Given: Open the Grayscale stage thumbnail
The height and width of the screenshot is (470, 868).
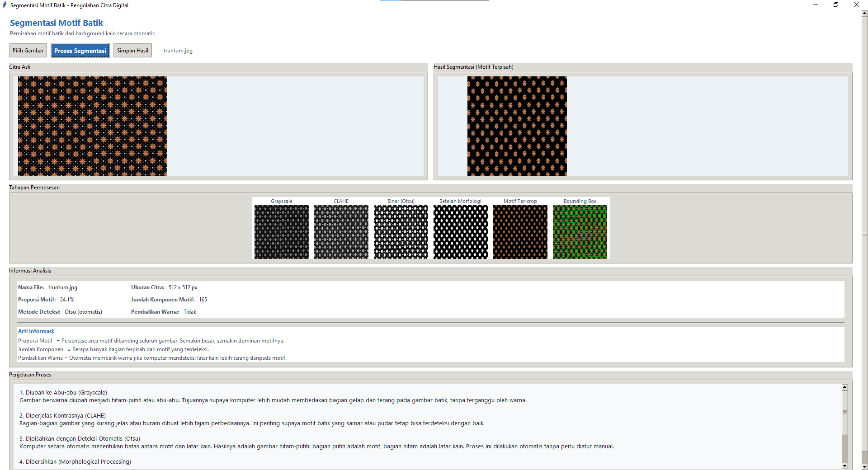Looking at the screenshot, I should pos(282,232).
